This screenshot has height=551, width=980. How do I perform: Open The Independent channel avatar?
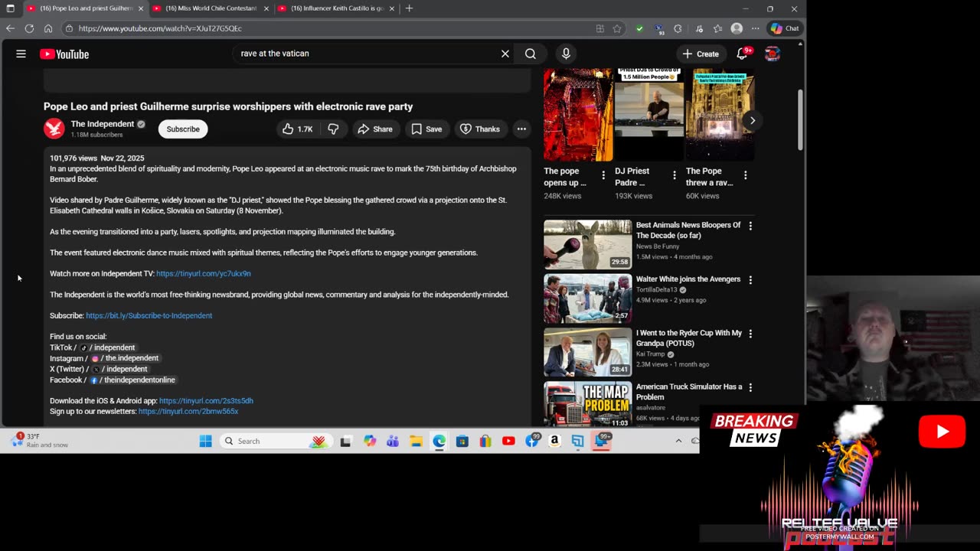click(54, 129)
